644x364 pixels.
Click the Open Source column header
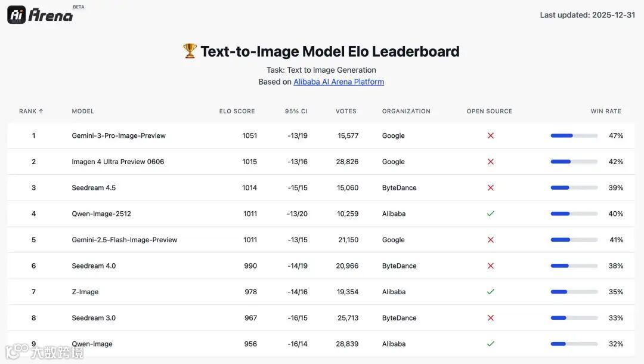(489, 111)
